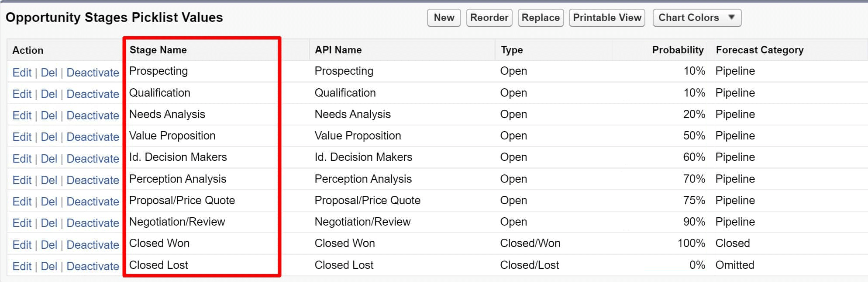This screenshot has height=282, width=868.
Task: Deactivate the Prospecting stage
Action: 93,73
